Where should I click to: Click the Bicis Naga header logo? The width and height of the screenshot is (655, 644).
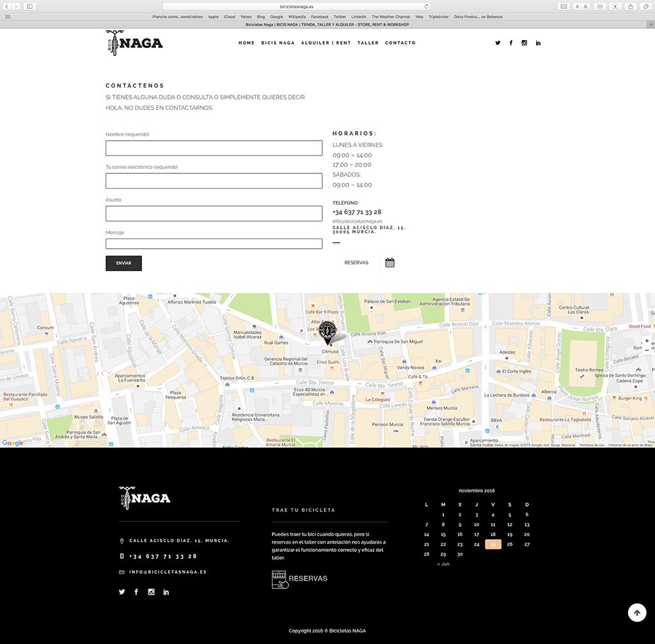coord(134,43)
